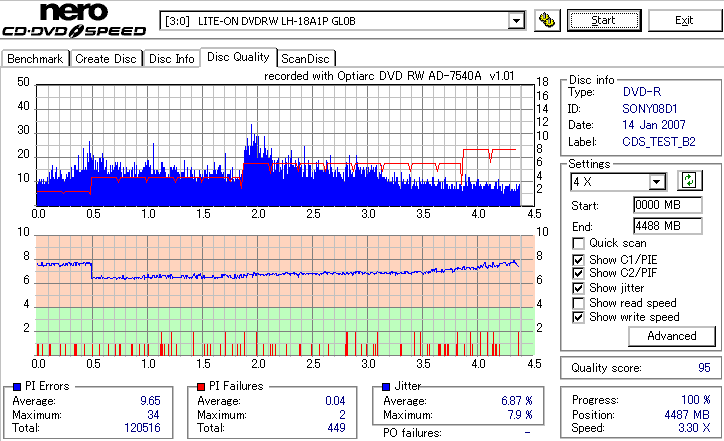Click the Exit button
The width and height of the screenshot is (724, 441).
click(x=684, y=21)
